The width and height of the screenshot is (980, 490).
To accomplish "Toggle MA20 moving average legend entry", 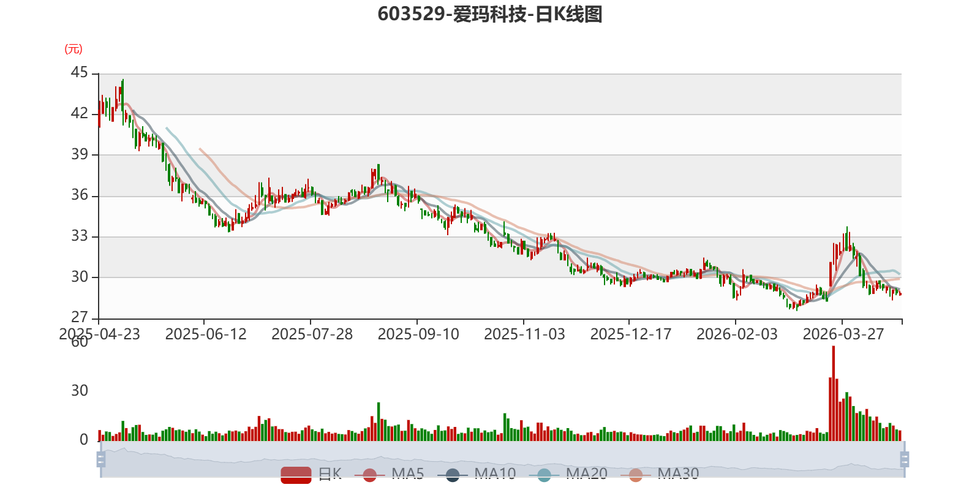I will tap(568, 475).
